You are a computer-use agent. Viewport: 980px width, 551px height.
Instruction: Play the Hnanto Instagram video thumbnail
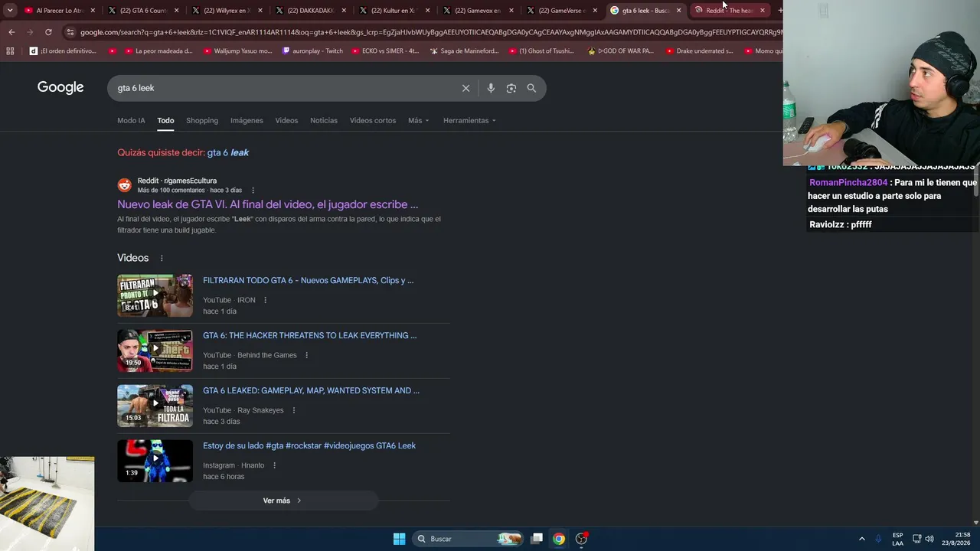coord(155,461)
